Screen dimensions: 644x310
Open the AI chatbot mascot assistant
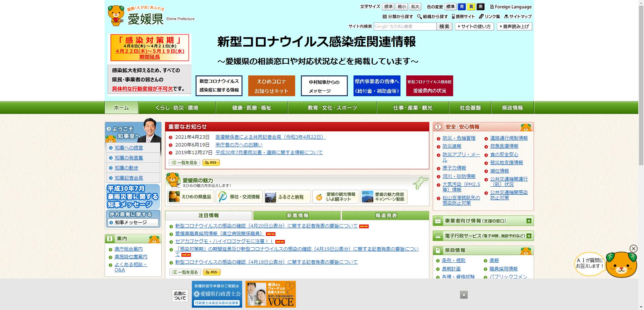click(x=621, y=264)
